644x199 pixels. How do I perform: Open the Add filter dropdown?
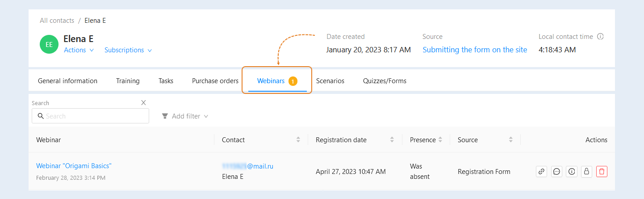click(x=185, y=116)
